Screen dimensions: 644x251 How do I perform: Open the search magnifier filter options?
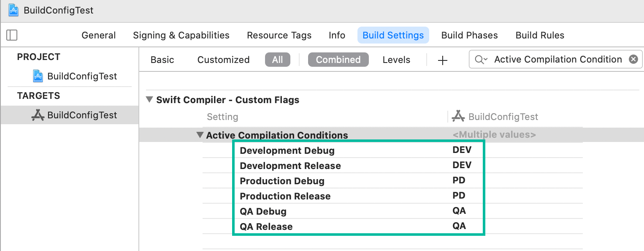(481, 60)
